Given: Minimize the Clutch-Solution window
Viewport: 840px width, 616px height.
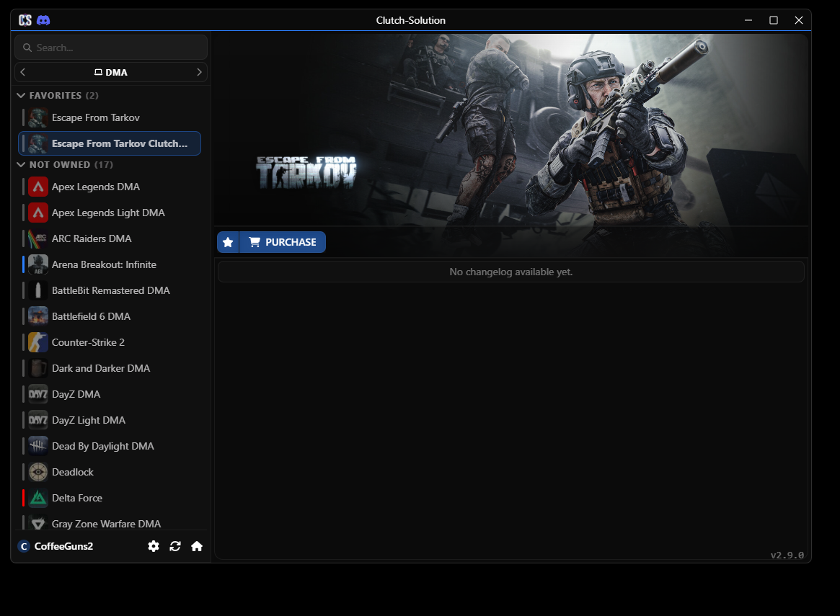Looking at the screenshot, I should [x=748, y=20].
